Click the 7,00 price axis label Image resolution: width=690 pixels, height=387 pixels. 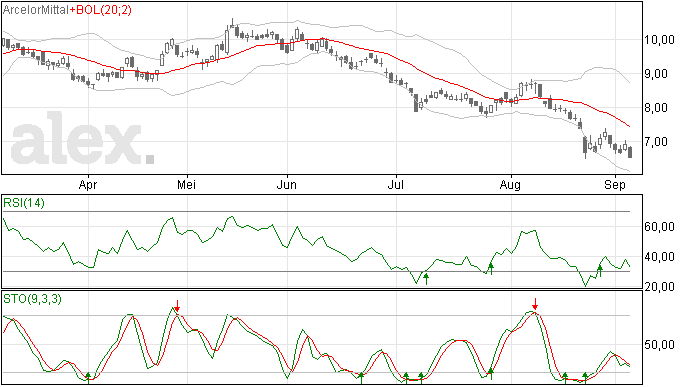pyautogui.click(x=656, y=142)
